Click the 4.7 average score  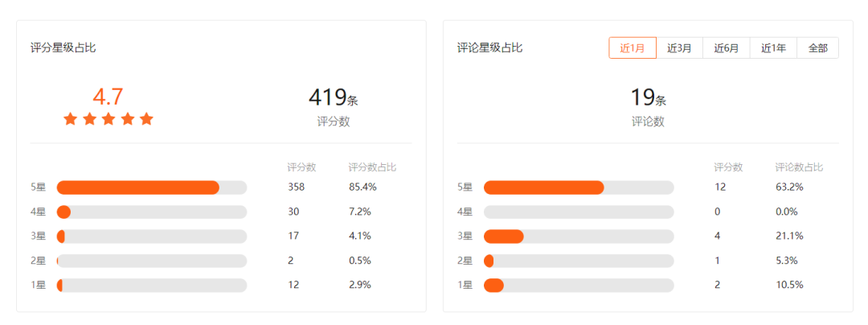pos(108,97)
